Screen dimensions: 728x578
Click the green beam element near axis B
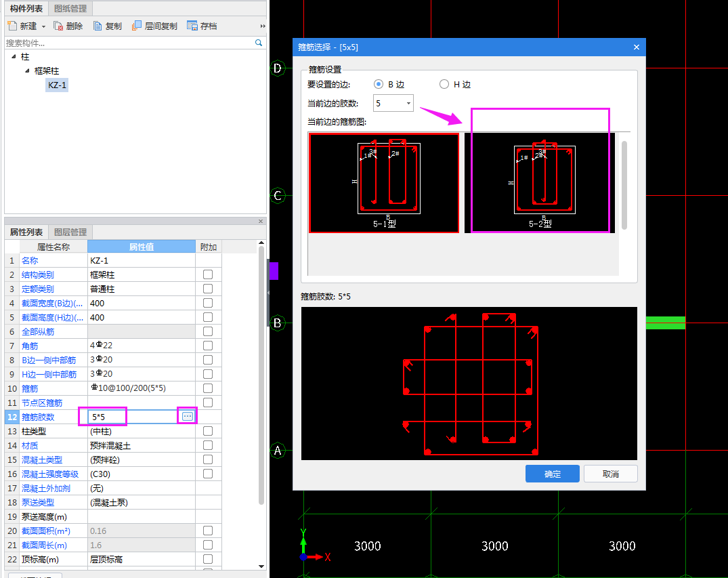tap(665, 323)
